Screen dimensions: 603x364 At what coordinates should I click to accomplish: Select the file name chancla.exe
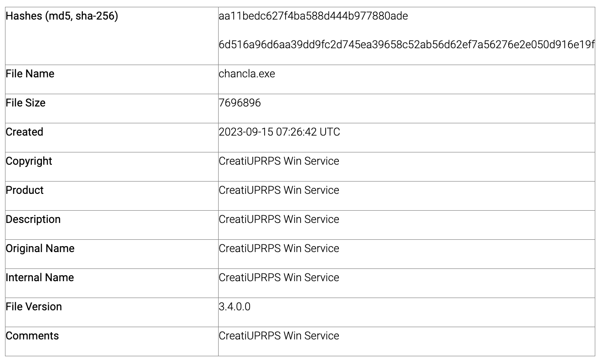click(x=247, y=74)
